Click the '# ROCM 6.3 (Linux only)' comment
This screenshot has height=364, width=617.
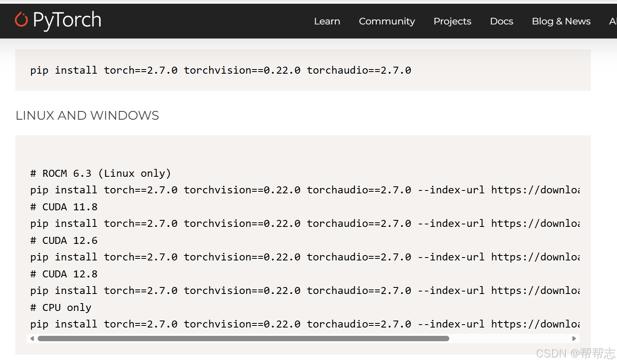[x=101, y=174]
